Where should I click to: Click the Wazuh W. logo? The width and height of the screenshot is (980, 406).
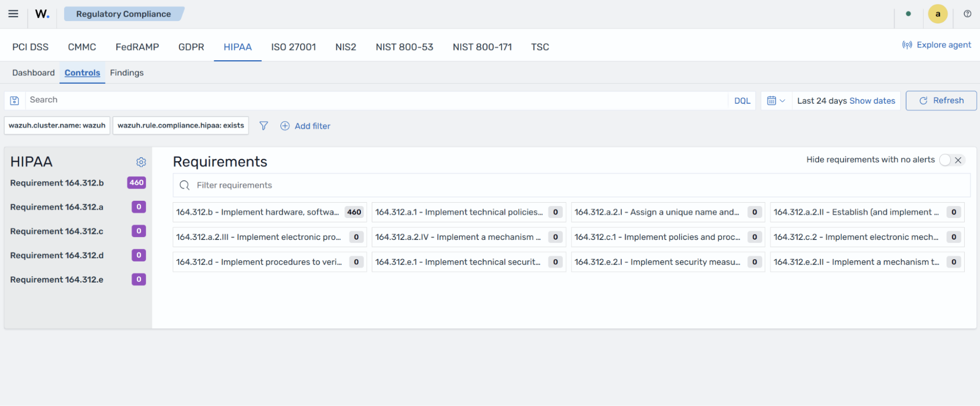[42, 14]
